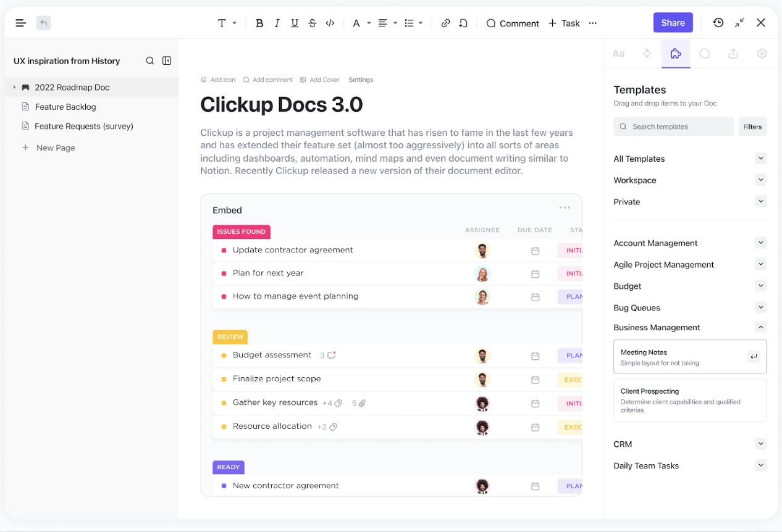Toggle italic formatting

pyautogui.click(x=277, y=23)
